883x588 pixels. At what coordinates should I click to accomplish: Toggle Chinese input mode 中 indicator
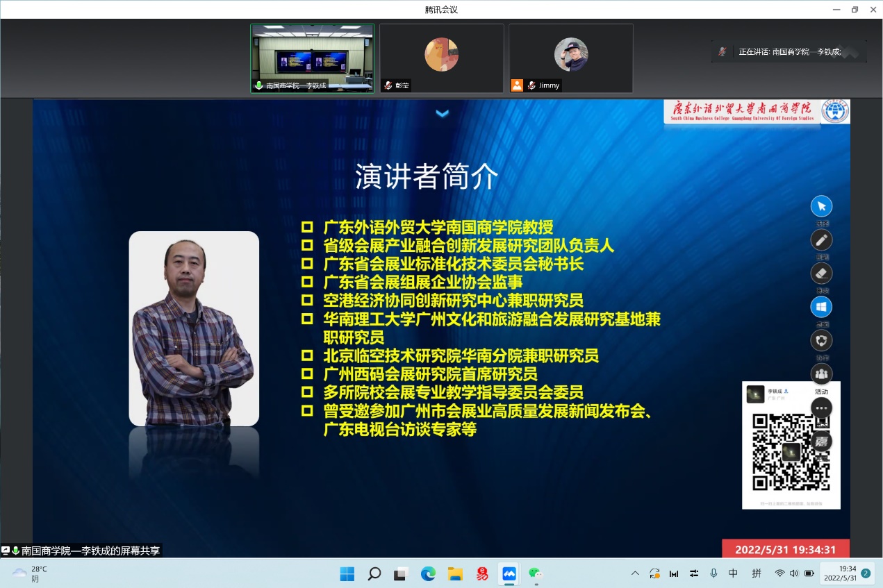[733, 573]
